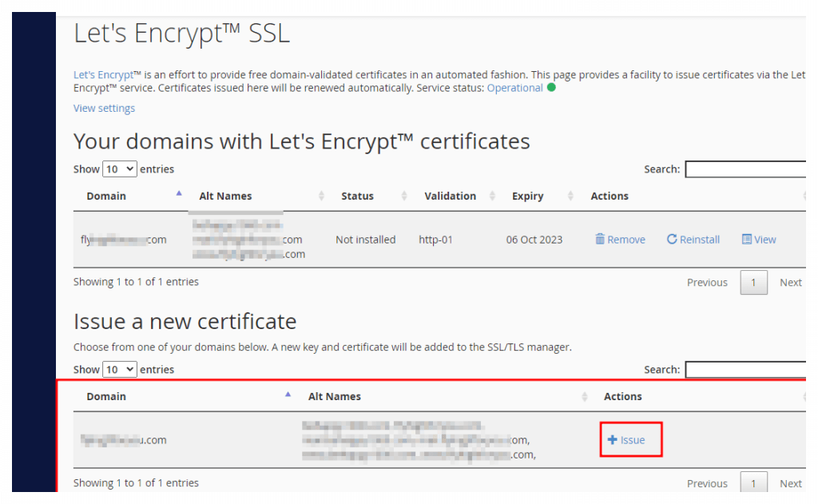Click the plus icon beside Issue
This screenshot has height=504, width=818.
[x=613, y=440]
